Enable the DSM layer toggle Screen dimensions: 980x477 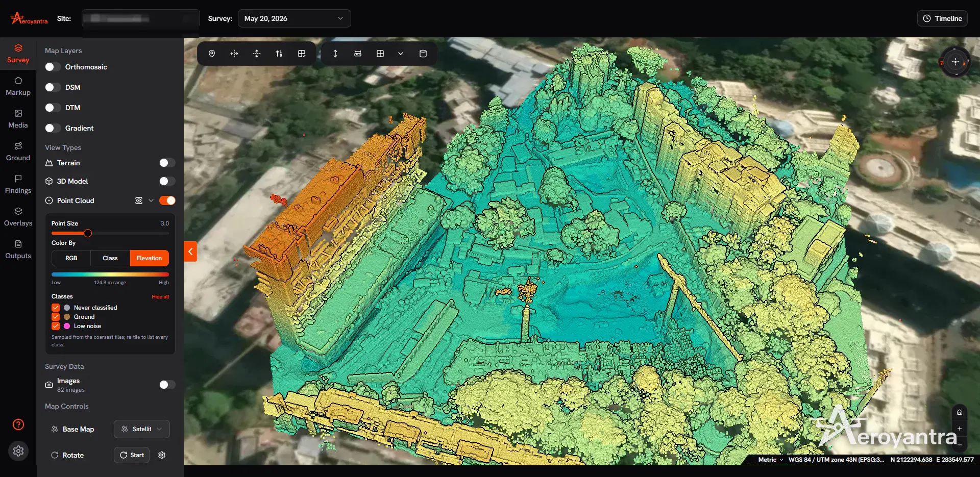tap(53, 87)
